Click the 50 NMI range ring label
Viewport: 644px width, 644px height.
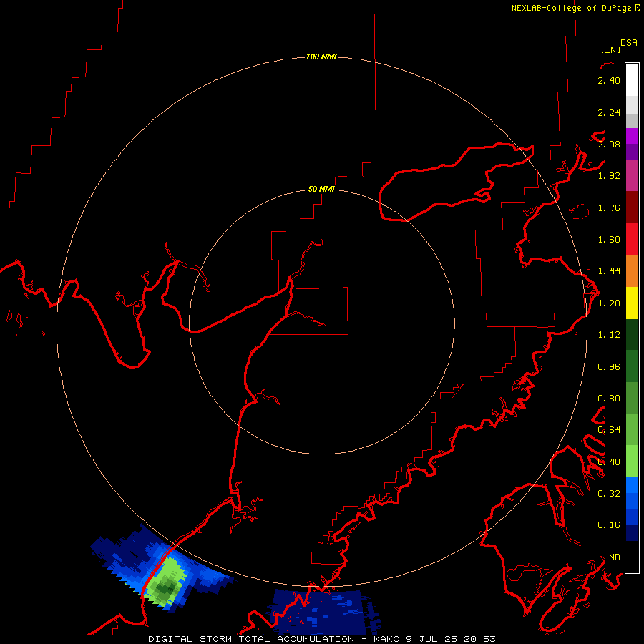click(321, 190)
